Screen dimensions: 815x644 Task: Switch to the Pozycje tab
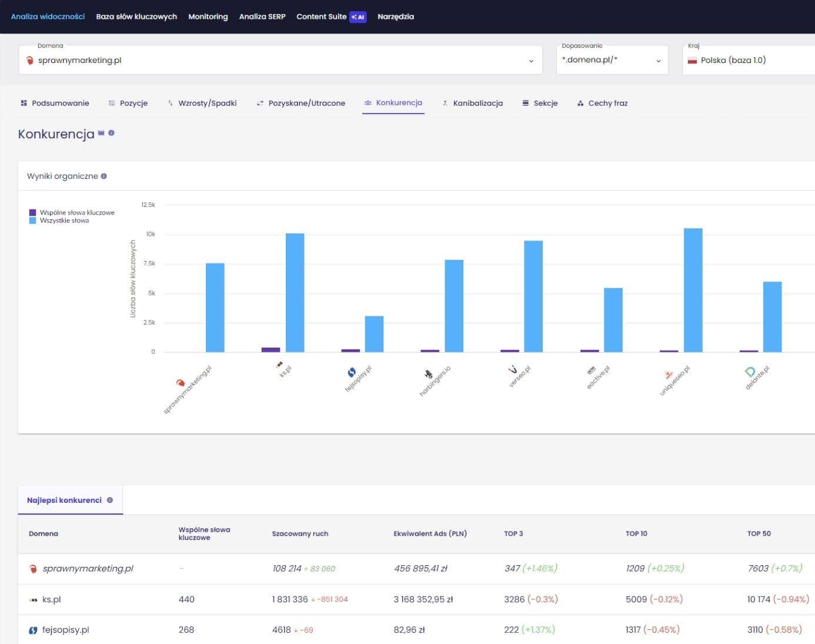(128, 103)
